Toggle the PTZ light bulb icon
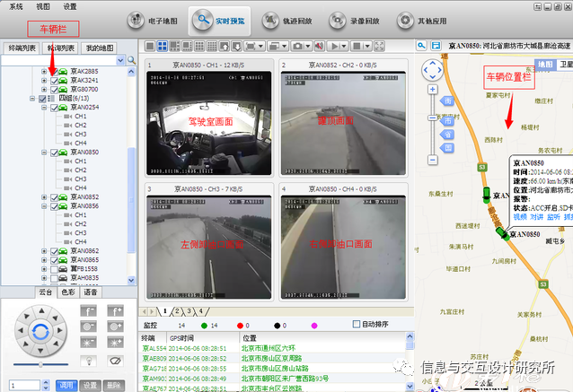Image resolution: width=573 pixels, height=392 pixels. point(88,361)
